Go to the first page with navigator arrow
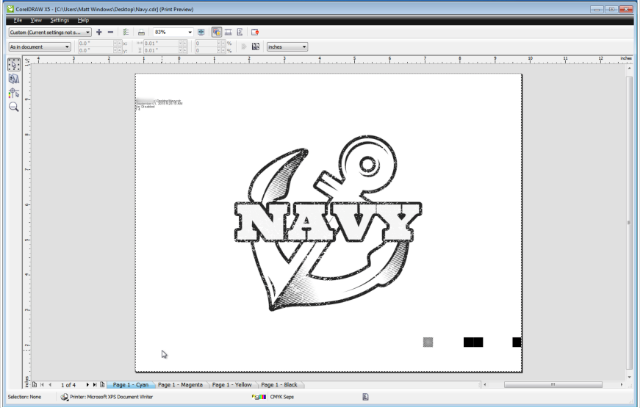641x408 pixels. pos(42,385)
